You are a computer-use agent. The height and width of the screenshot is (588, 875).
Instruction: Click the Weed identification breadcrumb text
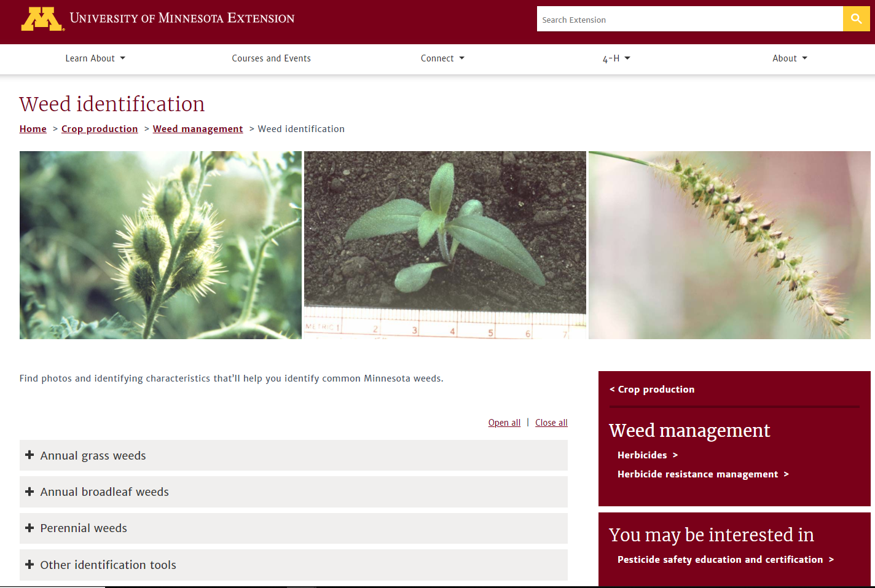click(x=301, y=129)
